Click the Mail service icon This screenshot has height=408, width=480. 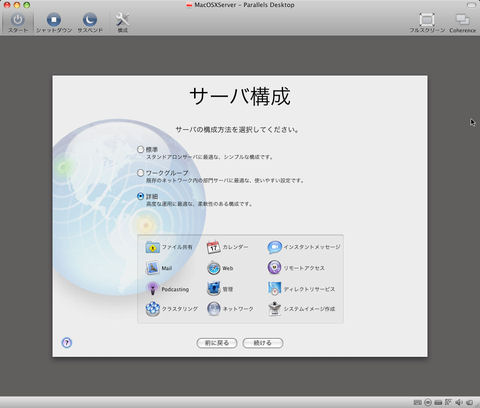coord(153,268)
